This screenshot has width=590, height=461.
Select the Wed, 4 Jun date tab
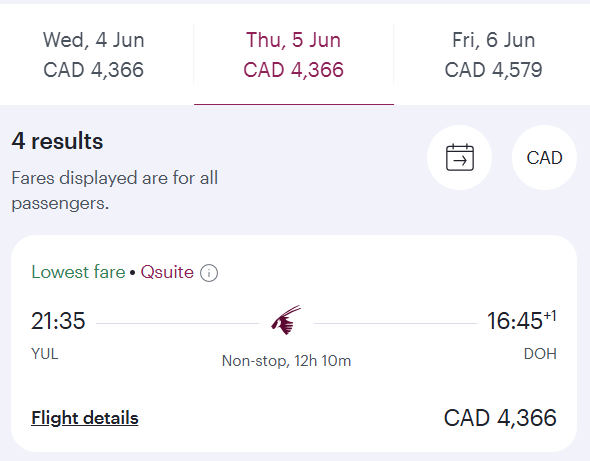(x=94, y=55)
